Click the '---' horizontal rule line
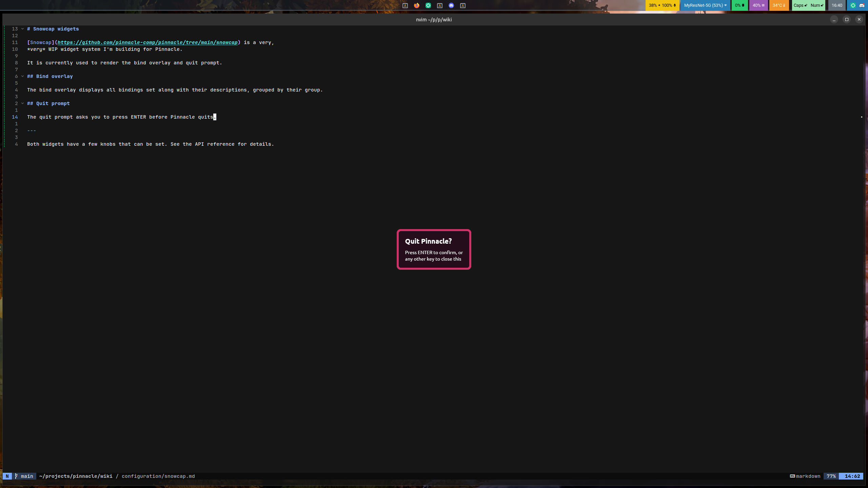The width and height of the screenshot is (868, 488). (x=32, y=130)
